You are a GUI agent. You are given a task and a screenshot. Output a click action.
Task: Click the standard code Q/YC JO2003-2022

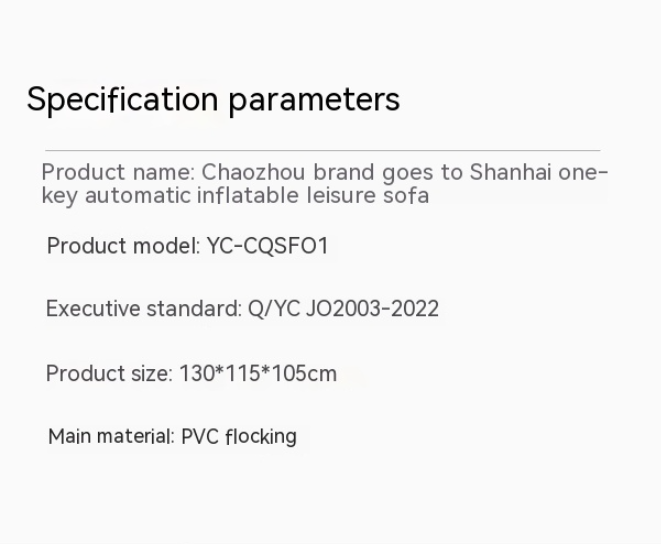tap(343, 309)
